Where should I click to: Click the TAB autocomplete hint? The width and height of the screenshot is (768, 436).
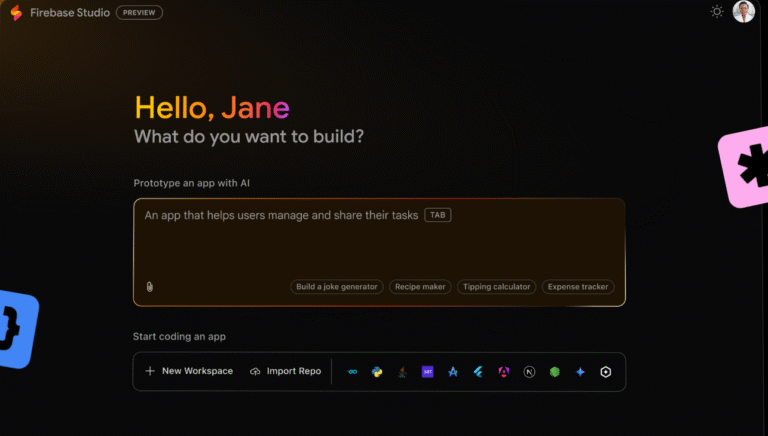point(437,215)
